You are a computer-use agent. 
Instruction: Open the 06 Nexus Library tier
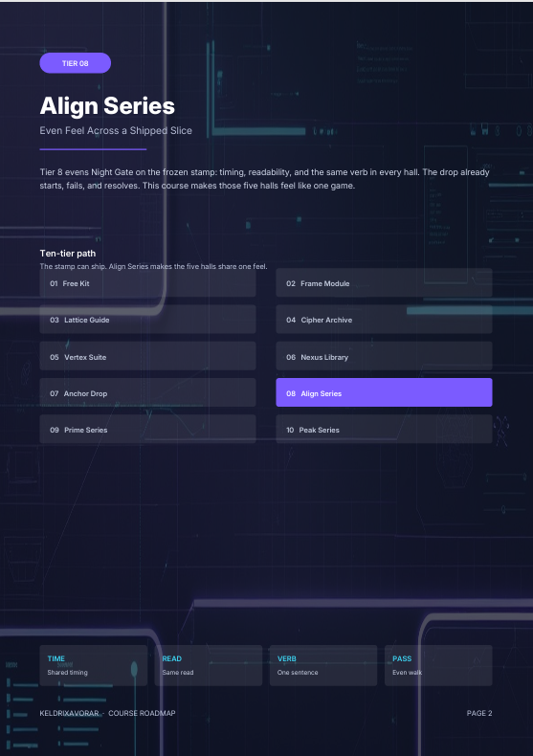pyautogui.click(x=384, y=357)
